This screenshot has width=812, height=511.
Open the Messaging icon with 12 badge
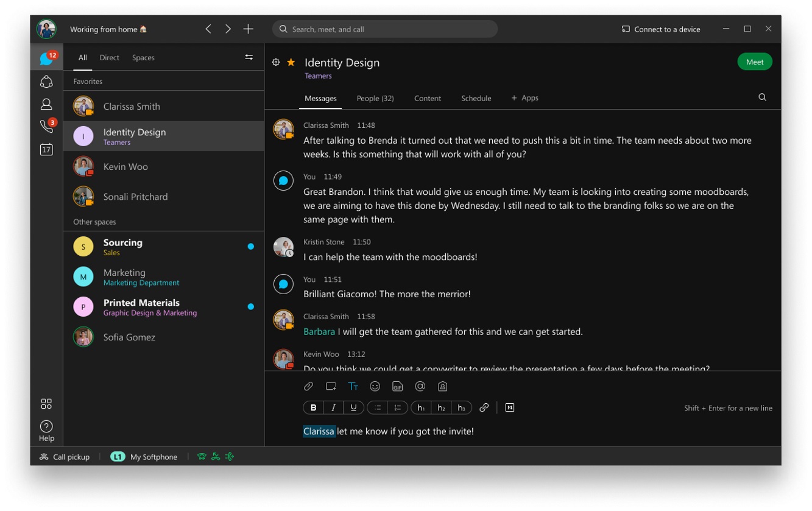[x=47, y=58]
